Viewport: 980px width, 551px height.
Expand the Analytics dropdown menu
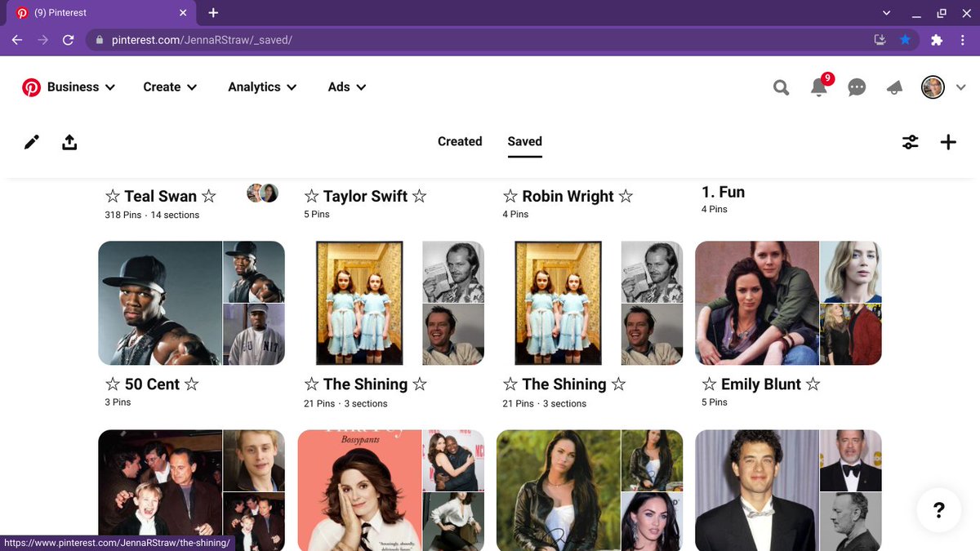262,87
